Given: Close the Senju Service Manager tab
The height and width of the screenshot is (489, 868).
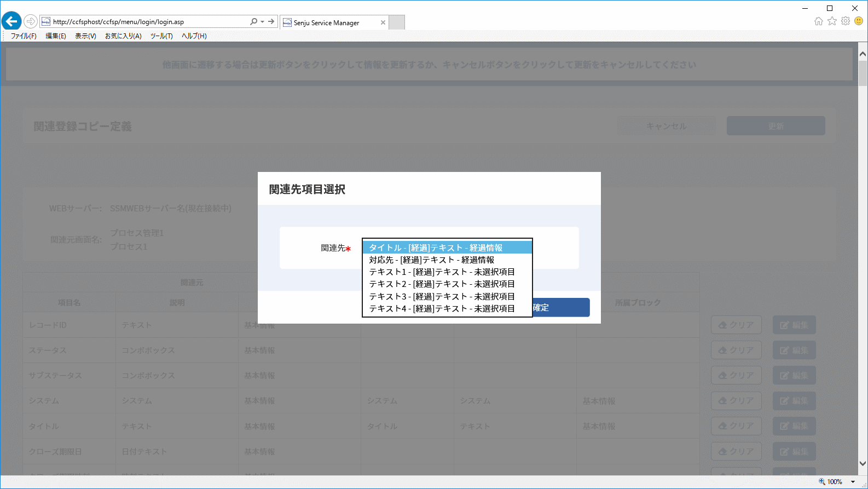Looking at the screenshot, I should pos(383,22).
